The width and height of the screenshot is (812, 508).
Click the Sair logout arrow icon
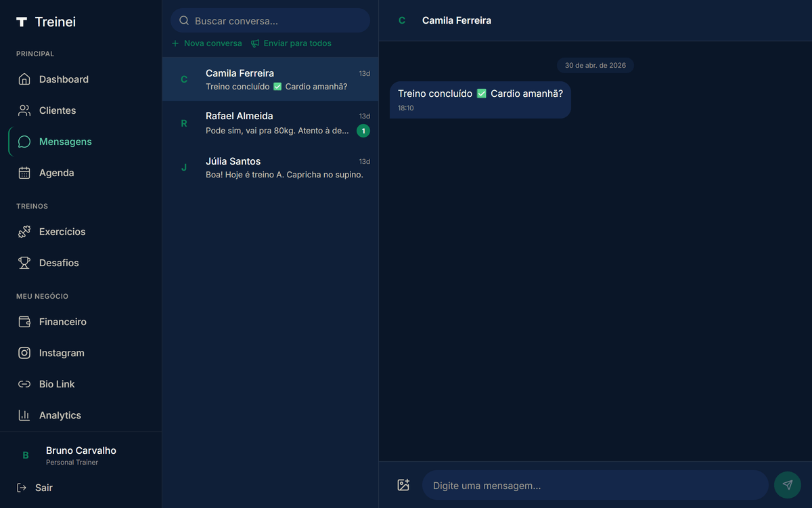[x=22, y=488]
